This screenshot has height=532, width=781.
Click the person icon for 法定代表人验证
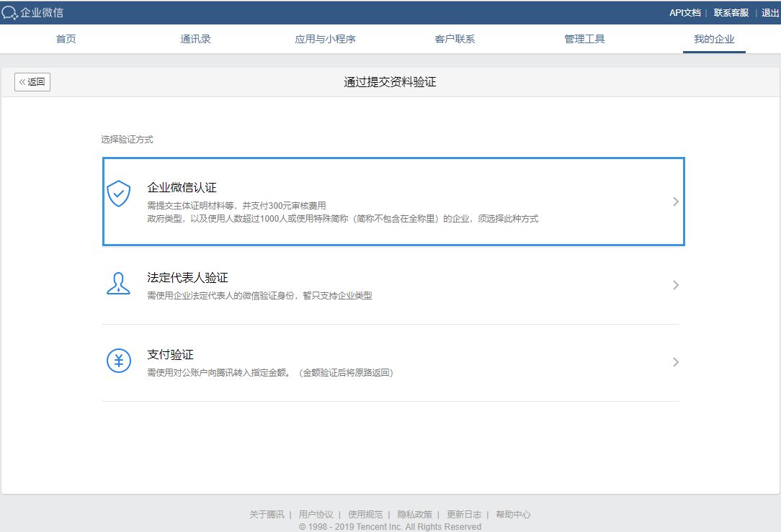coord(119,283)
